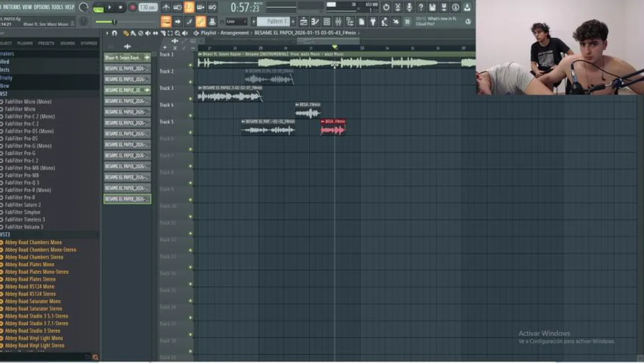This screenshot has width=644, height=363.
Task: Select Bhavi ft. Seven Kayne clip in picker
Action: tap(127, 57)
